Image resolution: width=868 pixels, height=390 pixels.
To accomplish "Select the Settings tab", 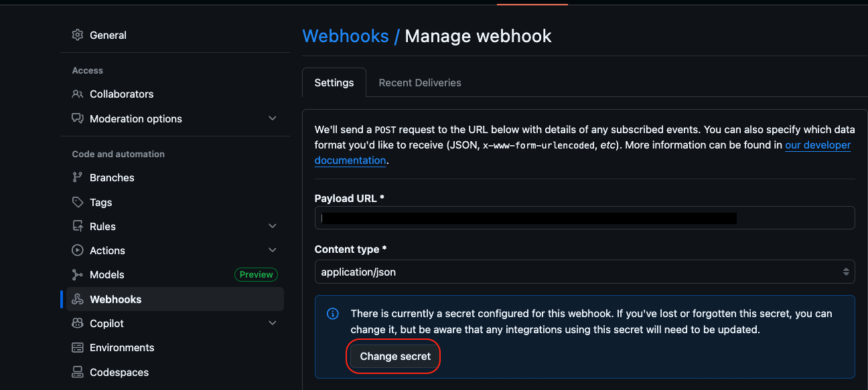I will [x=334, y=83].
